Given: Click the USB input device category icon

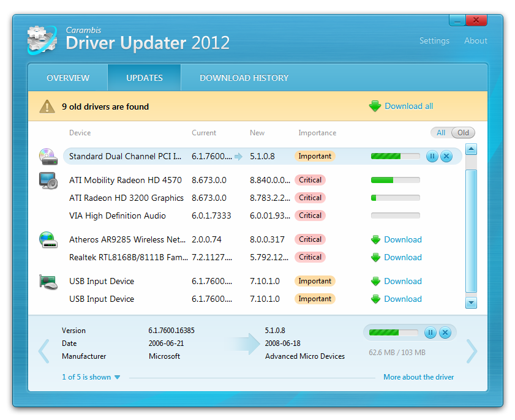Looking at the screenshot, I should tap(48, 282).
